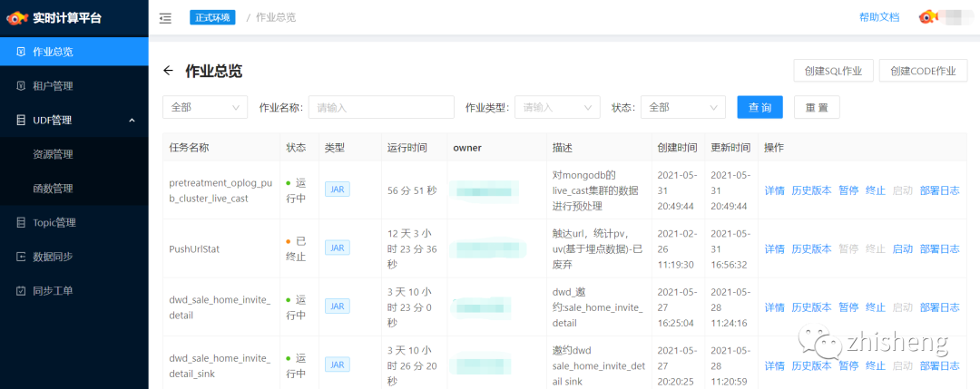
Task: Open 详情 for dwd_sale_home_invite_detail
Action: [774, 307]
